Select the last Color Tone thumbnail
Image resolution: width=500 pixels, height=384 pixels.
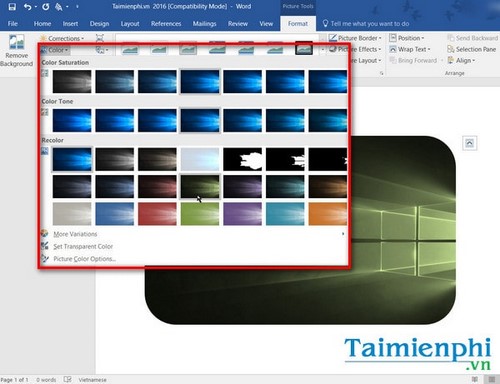coord(328,120)
